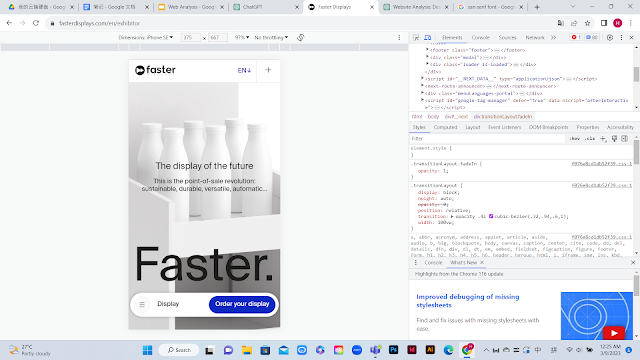The image size is (640, 360).
Task: Focus the Styles Filter input
Action: (488, 139)
